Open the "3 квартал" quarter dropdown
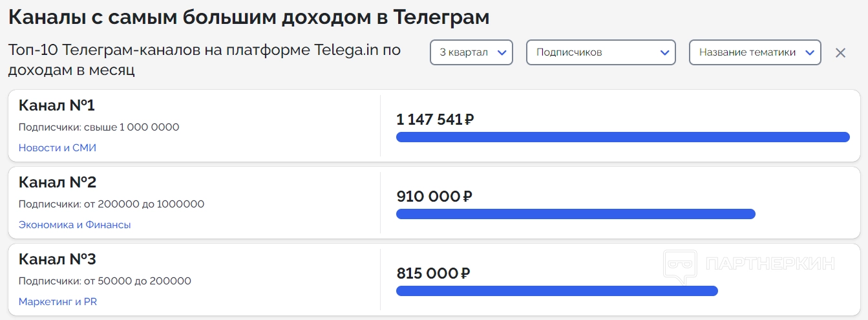The width and height of the screenshot is (868, 320). click(x=471, y=52)
